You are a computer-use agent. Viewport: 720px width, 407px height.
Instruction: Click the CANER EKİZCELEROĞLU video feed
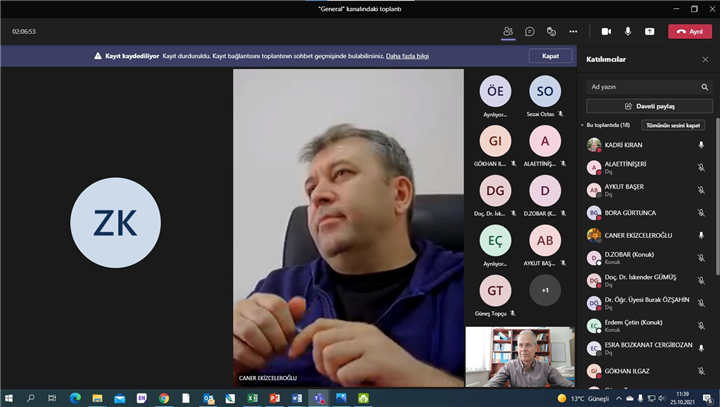pos(348,227)
